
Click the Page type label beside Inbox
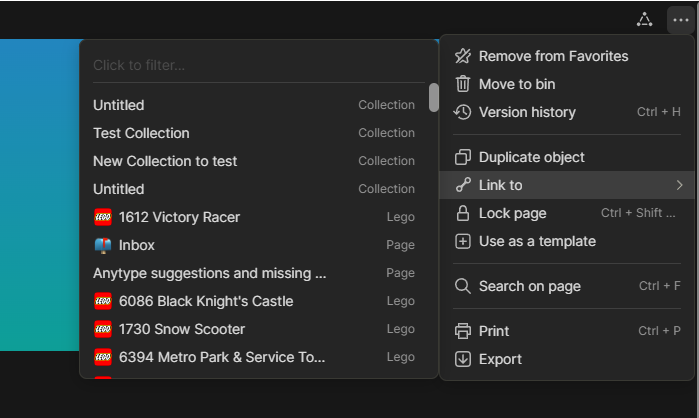400,245
